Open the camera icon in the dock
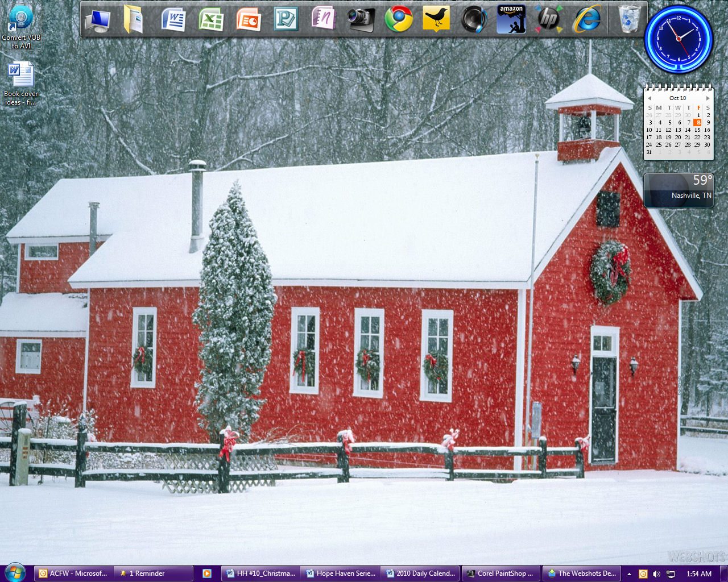This screenshot has width=728, height=582. [x=361, y=19]
